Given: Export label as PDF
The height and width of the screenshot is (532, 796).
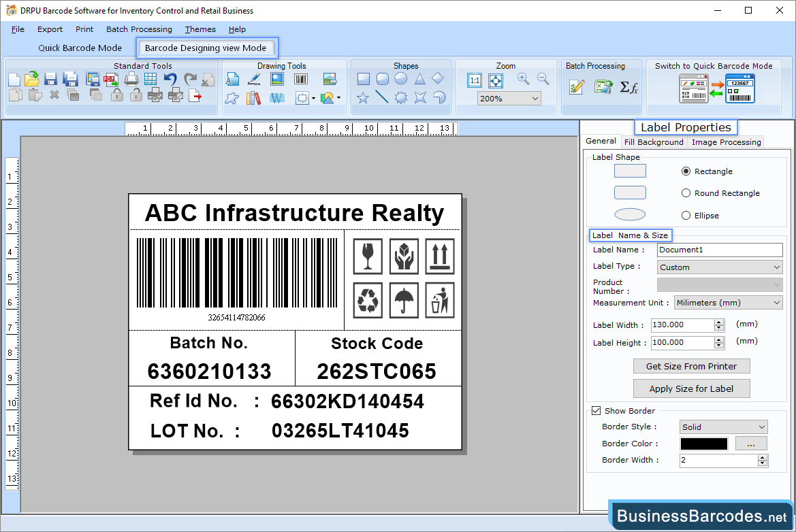Looking at the screenshot, I should (111, 79).
